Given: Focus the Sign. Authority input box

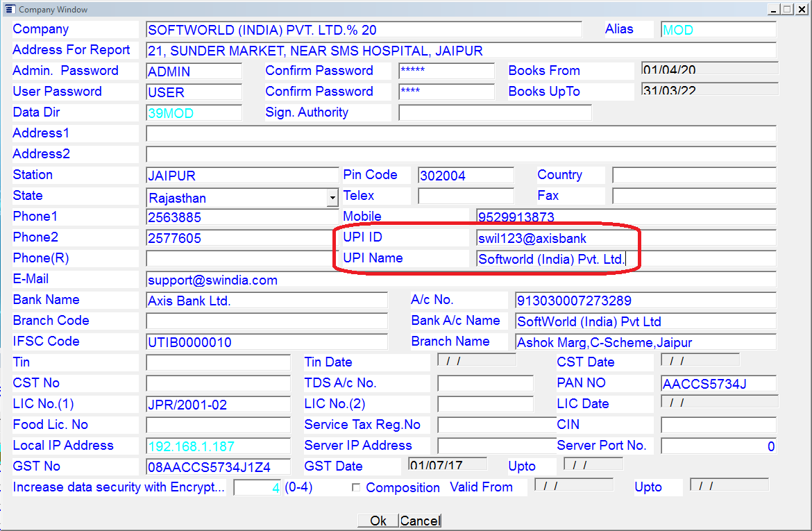Looking at the screenshot, I should coord(495,112).
